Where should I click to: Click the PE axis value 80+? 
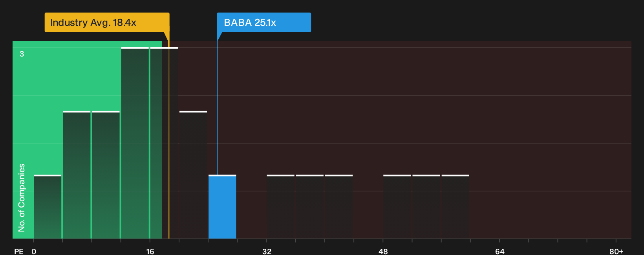coord(616,251)
